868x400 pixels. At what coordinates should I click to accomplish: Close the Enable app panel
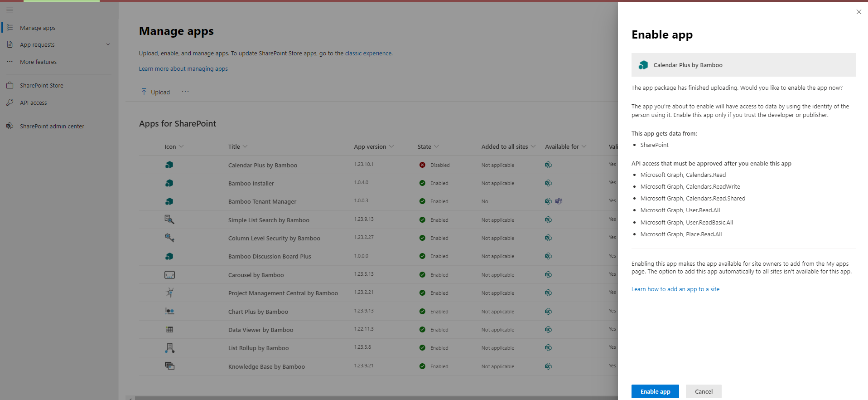coord(858,12)
